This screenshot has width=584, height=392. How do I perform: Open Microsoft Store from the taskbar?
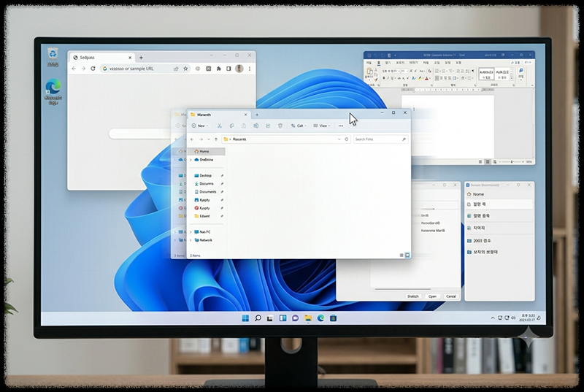tap(334, 318)
